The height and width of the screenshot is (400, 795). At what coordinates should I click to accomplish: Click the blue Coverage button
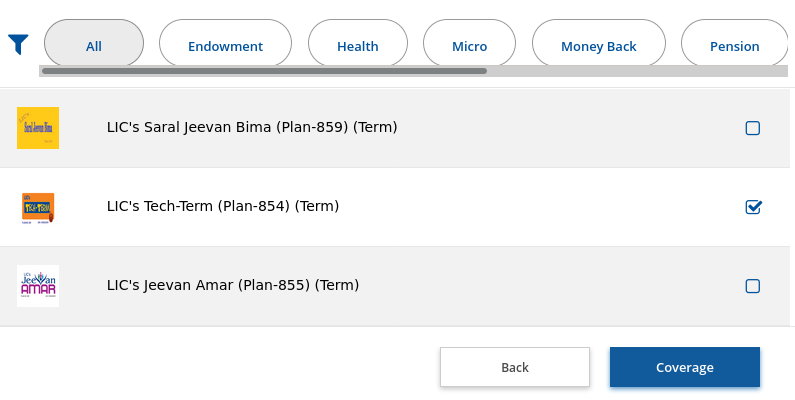tap(684, 367)
